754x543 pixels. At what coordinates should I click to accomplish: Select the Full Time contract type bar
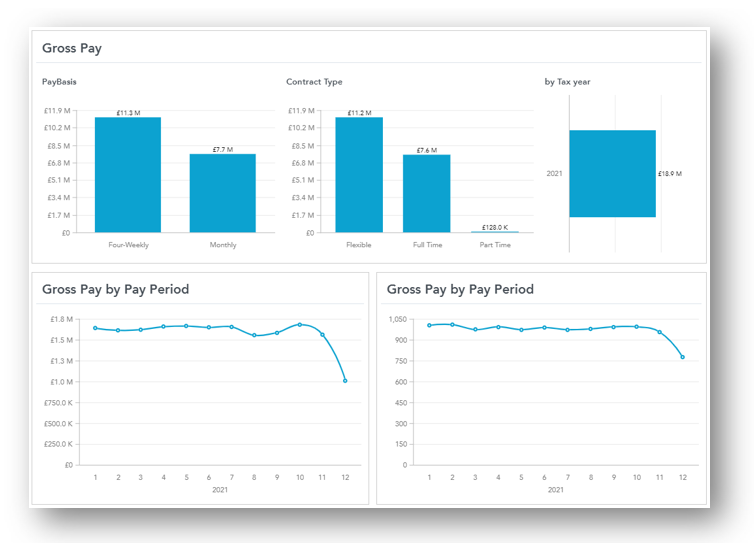coord(426,193)
